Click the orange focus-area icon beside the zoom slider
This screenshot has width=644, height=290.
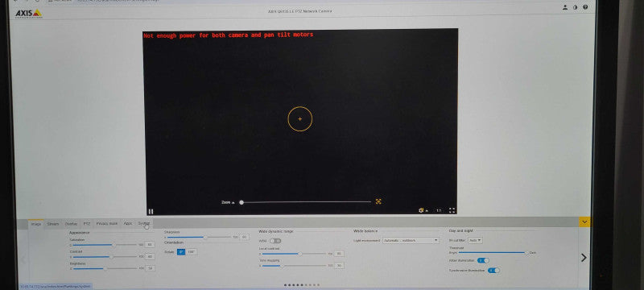(x=378, y=201)
